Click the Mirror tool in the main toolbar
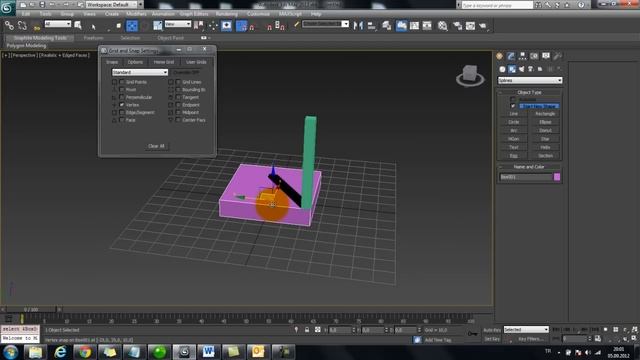Image resolution: width=640 pixels, height=360 pixels. tap(358, 26)
